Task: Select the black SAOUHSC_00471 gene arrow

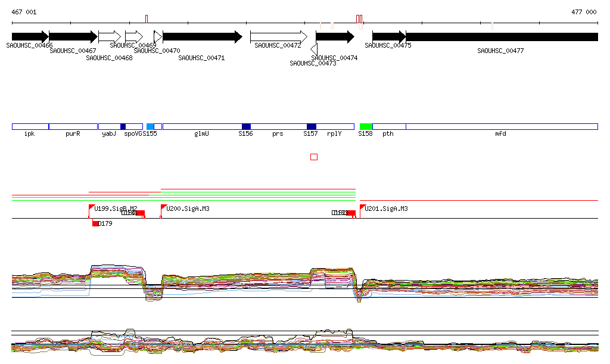Action: pos(203,37)
